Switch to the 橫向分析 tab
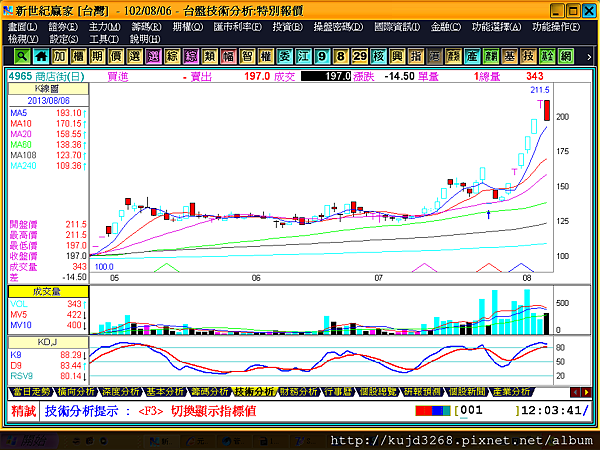600x450 pixels. [76, 391]
